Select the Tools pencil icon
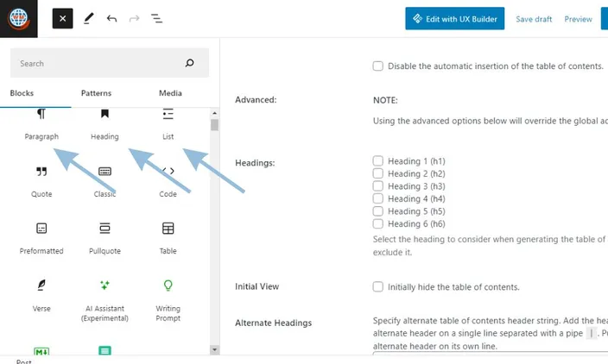This screenshot has width=608, height=364. [88, 19]
